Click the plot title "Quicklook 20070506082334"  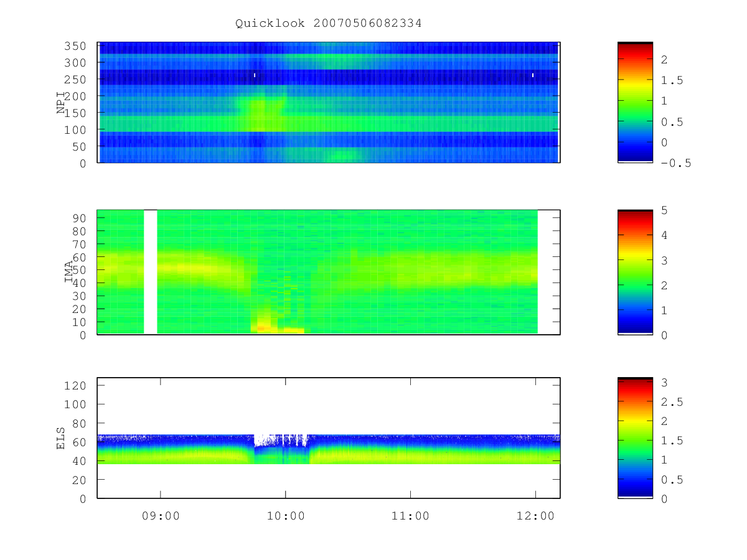pos(329,24)
